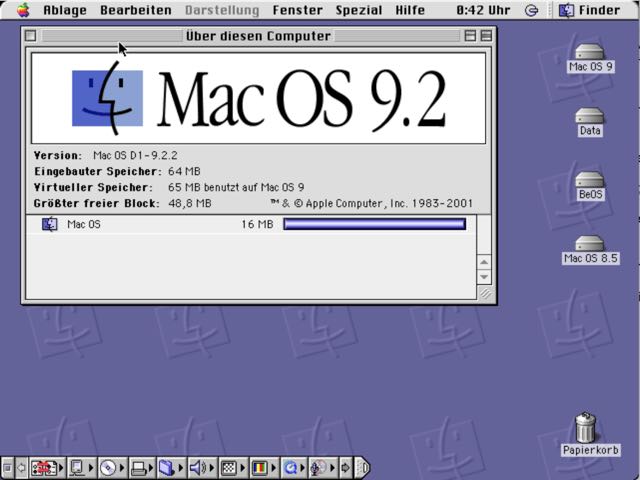Click the memory list scroll-down arrow
This screenshot has height=480, width=640.
point(484,277)
